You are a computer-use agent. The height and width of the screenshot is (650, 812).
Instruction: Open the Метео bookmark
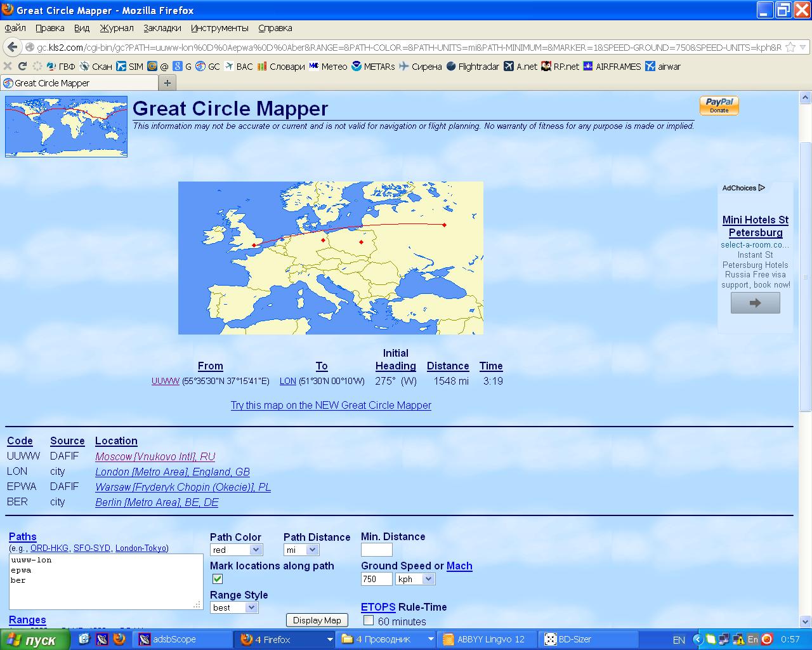point(328,66)
